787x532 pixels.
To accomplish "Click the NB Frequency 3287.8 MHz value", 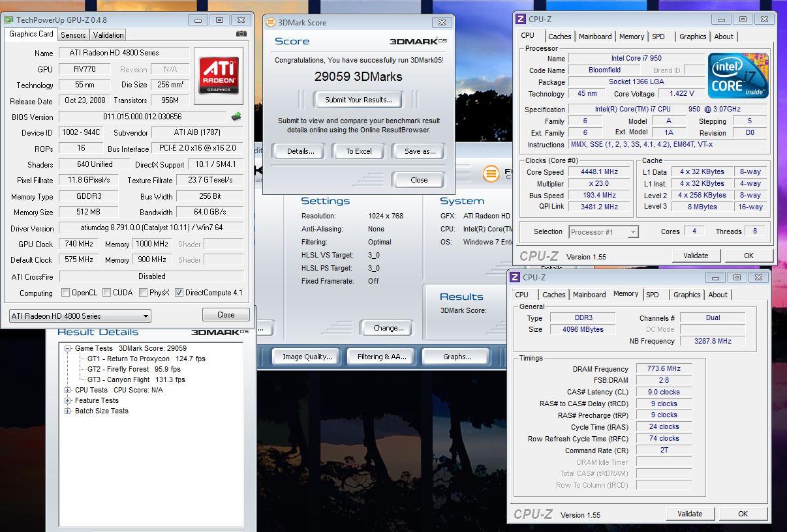I will click(713, 341).
